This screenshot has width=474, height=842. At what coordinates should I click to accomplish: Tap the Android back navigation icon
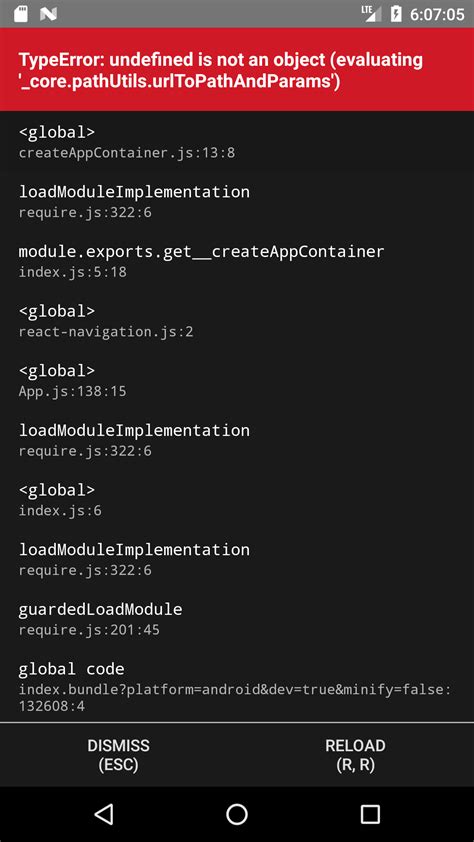[104, 814]
